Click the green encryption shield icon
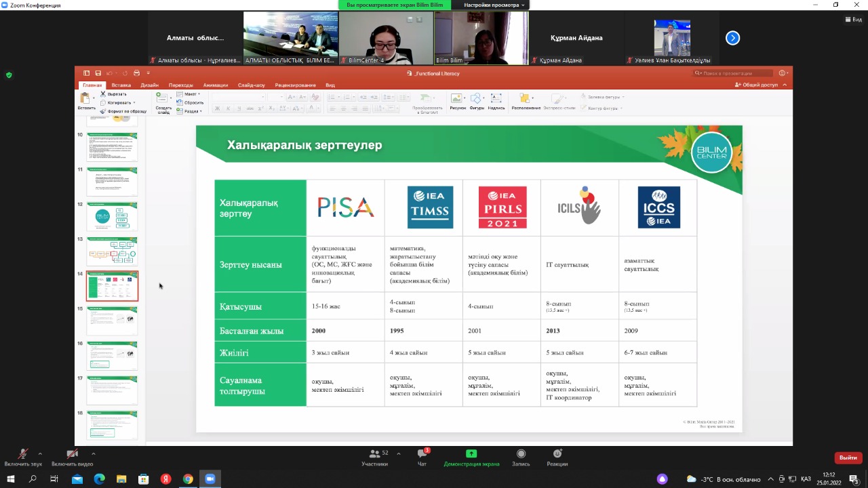The image size is (868, 488). pyautogui.click(x=9, y=75)
